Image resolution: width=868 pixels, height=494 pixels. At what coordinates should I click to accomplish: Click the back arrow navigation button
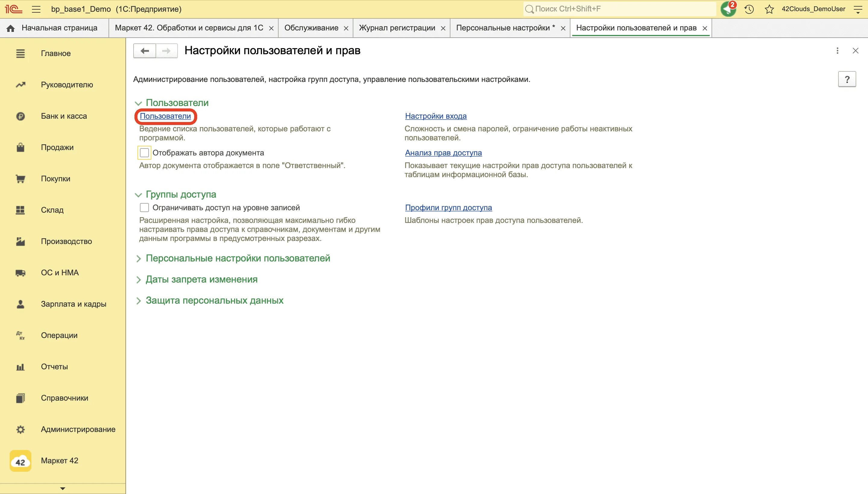coord(145,51)
